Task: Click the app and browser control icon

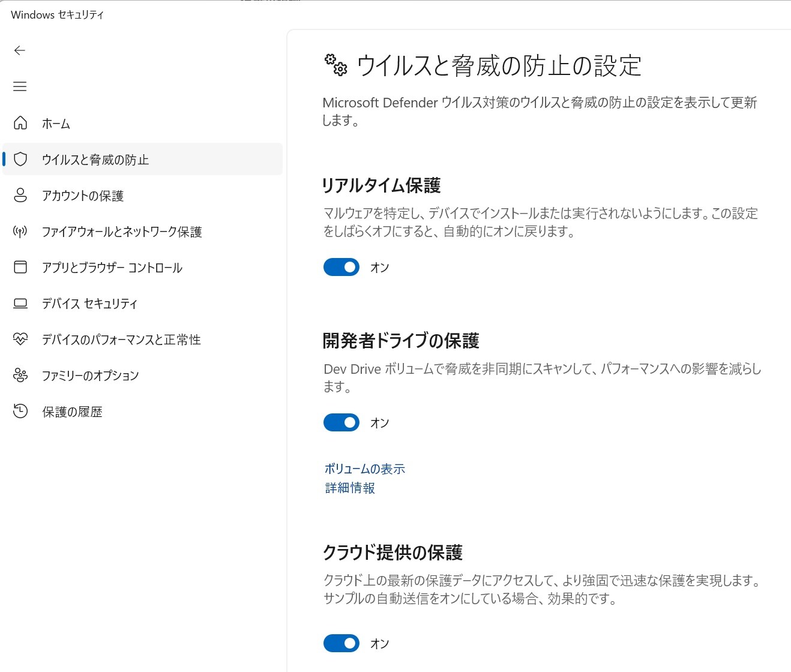Action: point(20,267)
